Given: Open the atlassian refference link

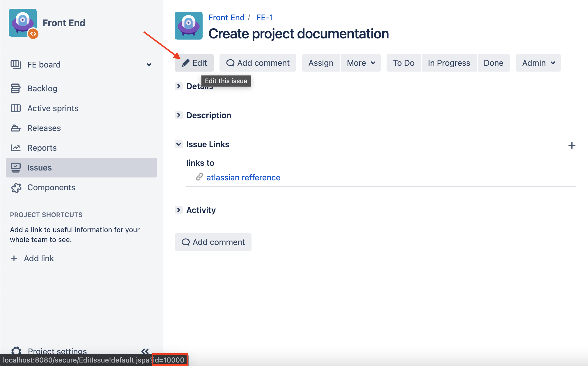Looking at the screenshot, I should [243, 177].
